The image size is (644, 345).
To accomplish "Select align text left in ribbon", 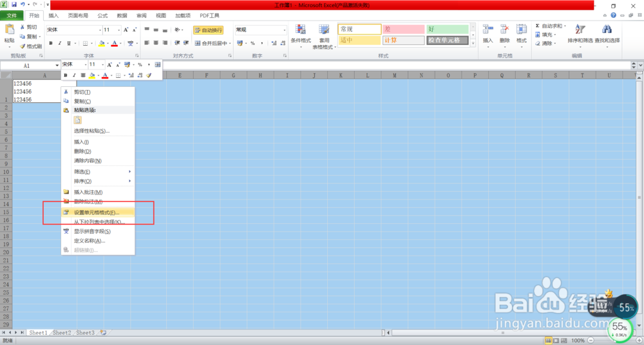I will pyautogui.click(x=147, y=43).
